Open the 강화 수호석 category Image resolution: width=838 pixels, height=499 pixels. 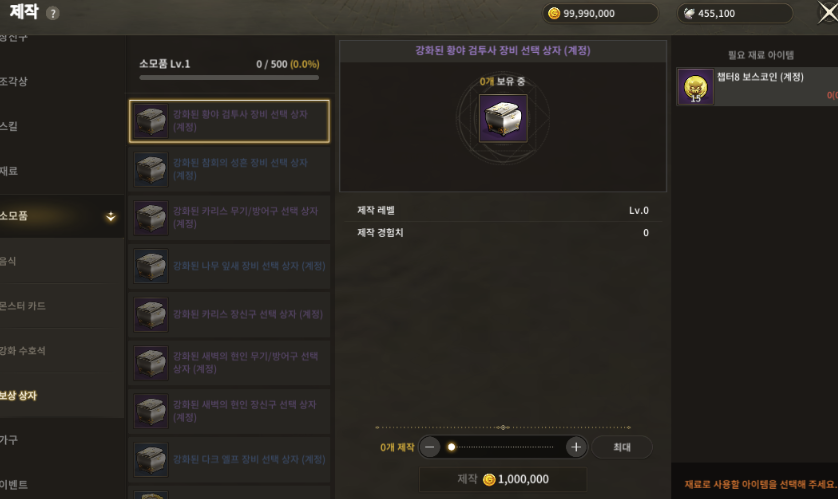[x=23, y=351]
